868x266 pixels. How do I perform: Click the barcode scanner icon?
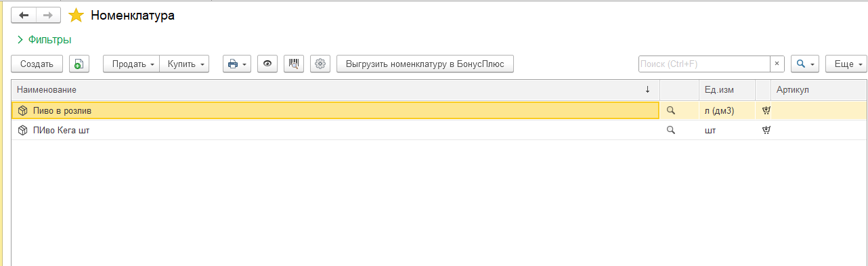coord(294,64)
